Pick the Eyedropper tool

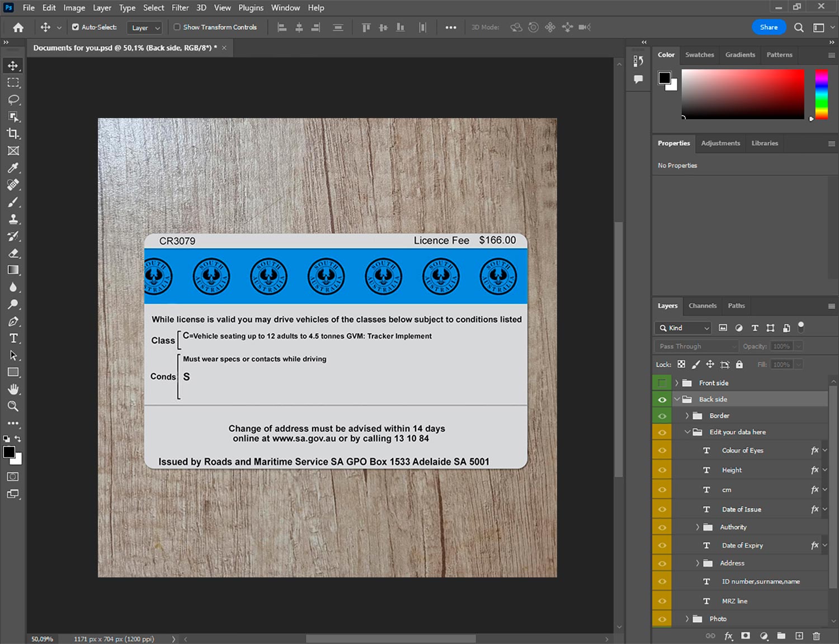[13, 168]
